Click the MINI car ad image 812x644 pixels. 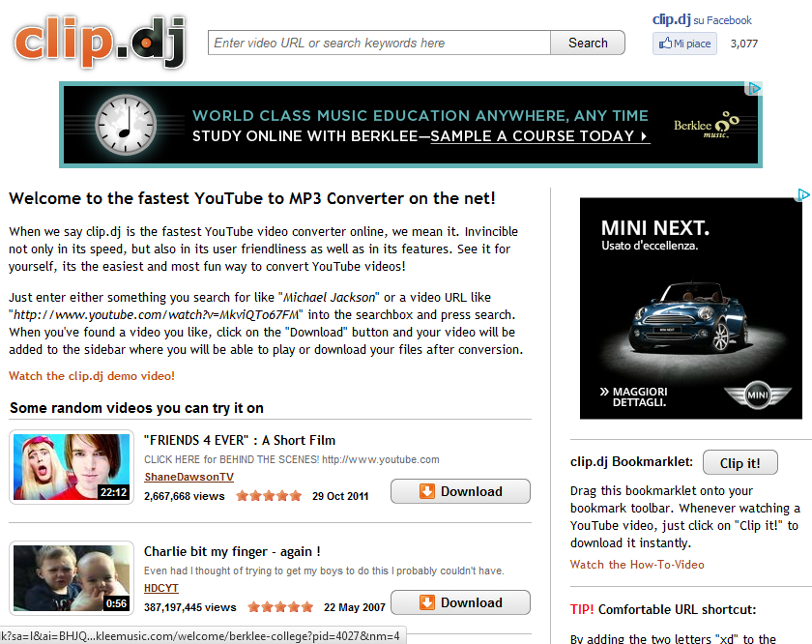tap(691, 308)
